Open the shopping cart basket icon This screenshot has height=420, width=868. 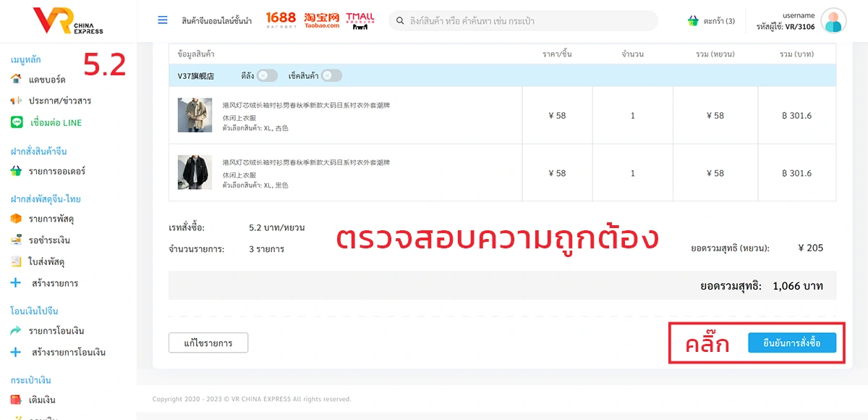[x=693, y=21]
